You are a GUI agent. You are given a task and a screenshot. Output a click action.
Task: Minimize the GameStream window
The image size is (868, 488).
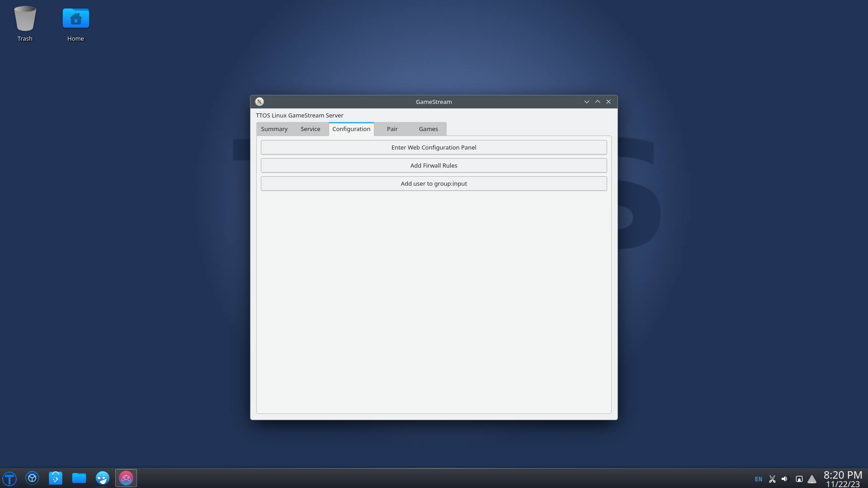tap(586, 102)
